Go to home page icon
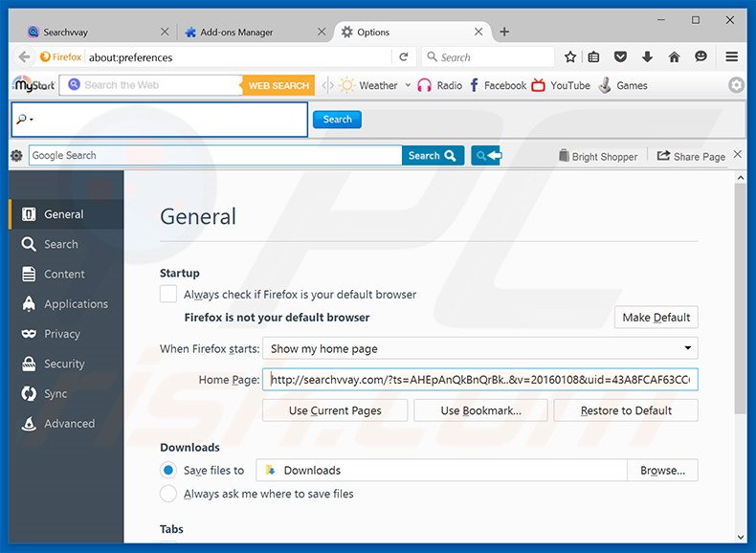The image size is (756, 553). (x=674, y=56)
